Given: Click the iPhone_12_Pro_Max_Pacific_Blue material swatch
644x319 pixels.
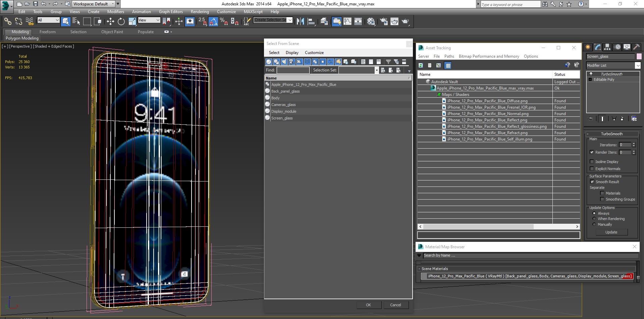Looking at the screenshot, I should coord(424,276).
